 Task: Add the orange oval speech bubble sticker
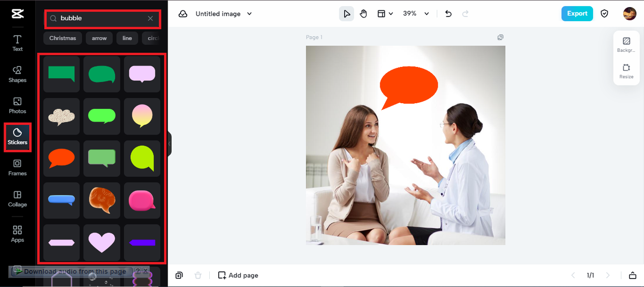click(61, 159)
